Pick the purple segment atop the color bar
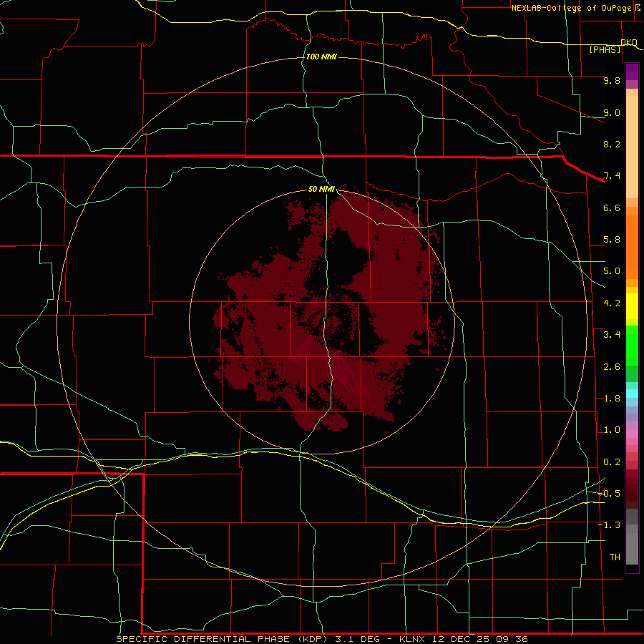The image size is (644, 644). pos(632,72)
